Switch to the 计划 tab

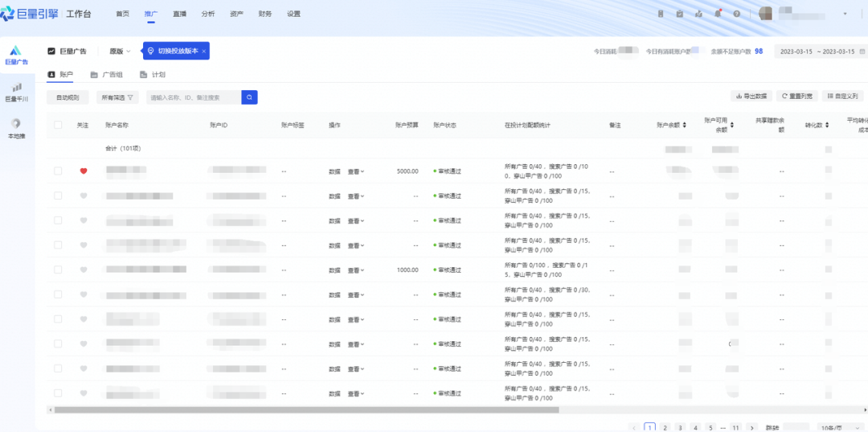point(153,74)
